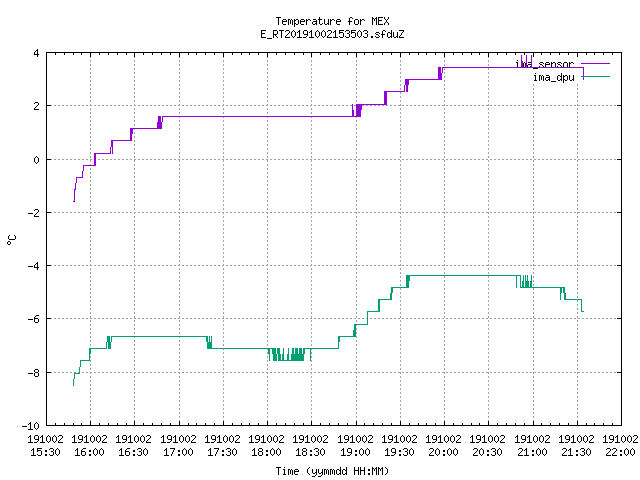Viewport: 640px width, 480px height.
Task: Click the ima_dpu legend label
Action: coord(553,77)
